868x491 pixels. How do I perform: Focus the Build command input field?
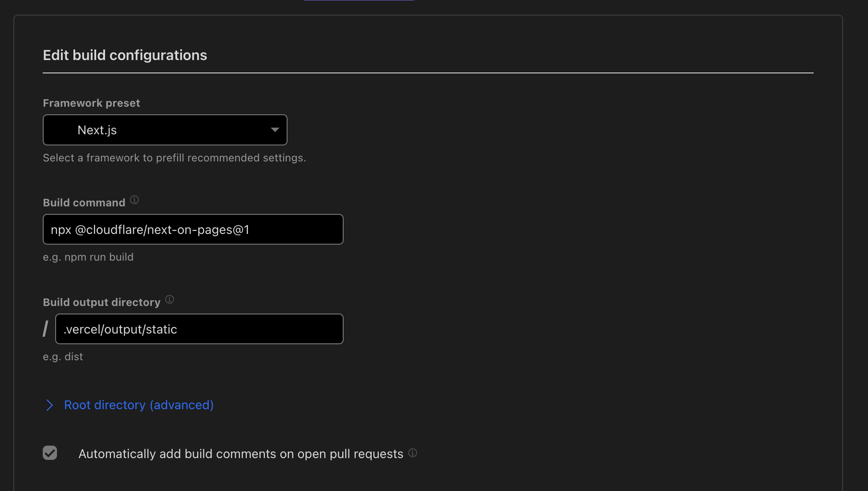pos(193,229)
